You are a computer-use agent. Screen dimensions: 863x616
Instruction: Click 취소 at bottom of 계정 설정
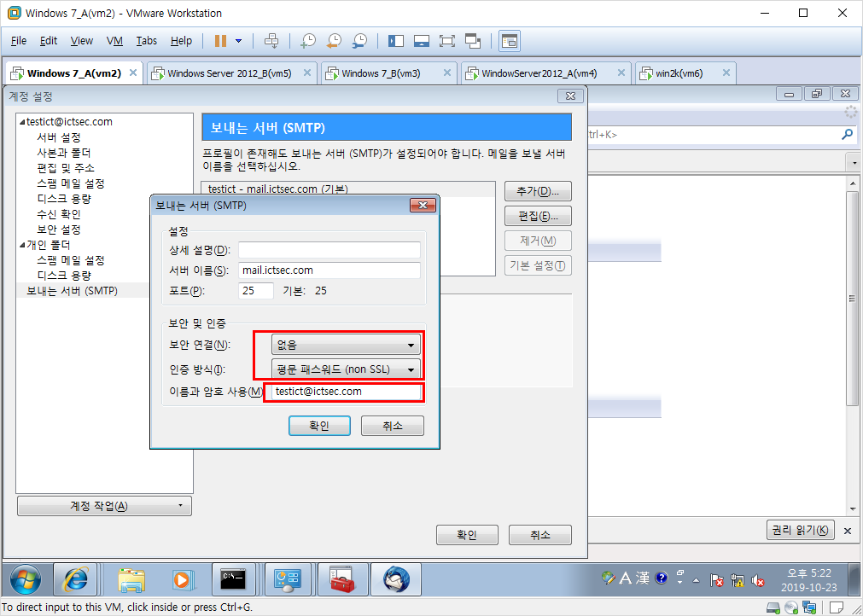[540, 535]
